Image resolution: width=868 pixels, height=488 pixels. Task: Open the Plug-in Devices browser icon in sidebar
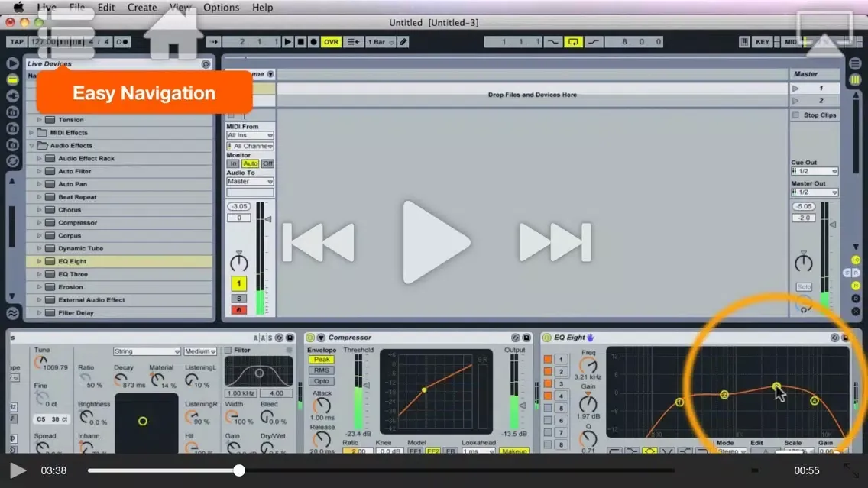coord(12,95)
